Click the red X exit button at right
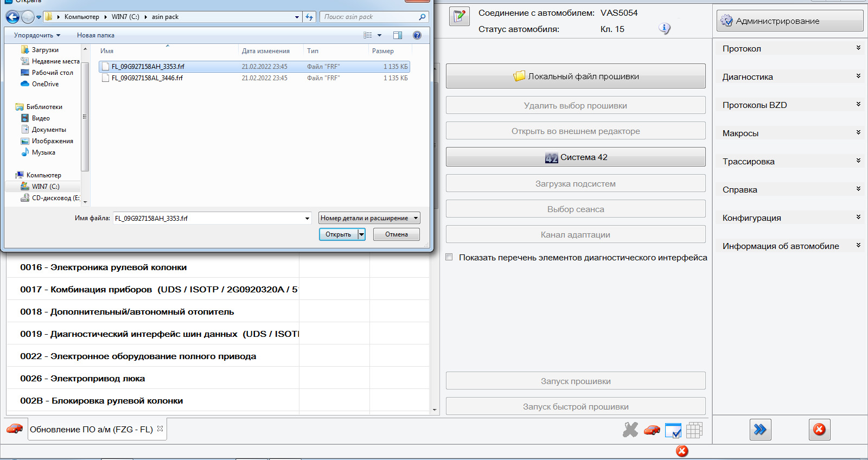The width and height of the screenshot is (868, 460). [x=819, y=430]
